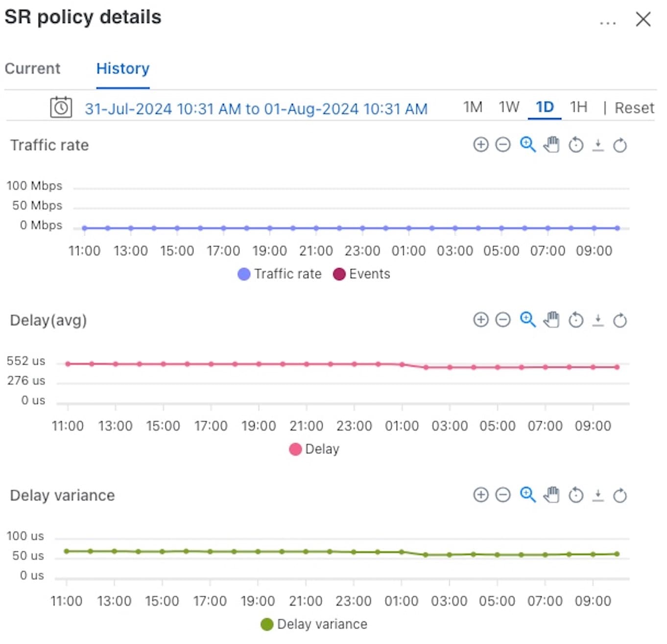Click the last Delay variance data point
This screenshot has width=667, height=644.
click(617, 554)
